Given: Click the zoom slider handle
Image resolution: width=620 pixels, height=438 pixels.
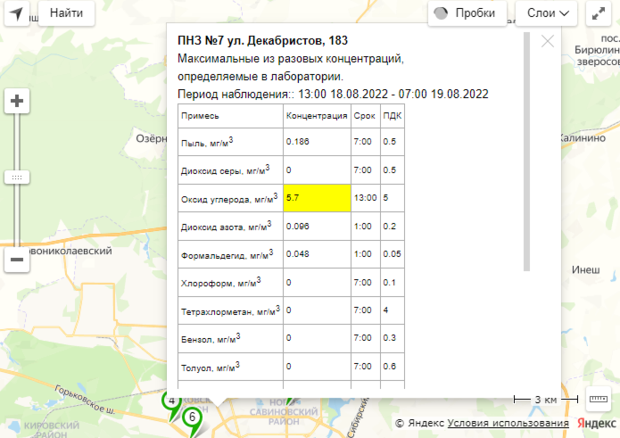Looking at the screenshot, I should (x=17, y=177).
